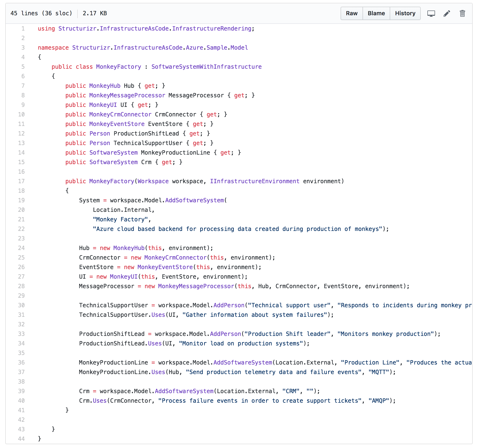This screenshot has height=448, width=477.
Task: Select line number 1
Action: coord(23,29)
